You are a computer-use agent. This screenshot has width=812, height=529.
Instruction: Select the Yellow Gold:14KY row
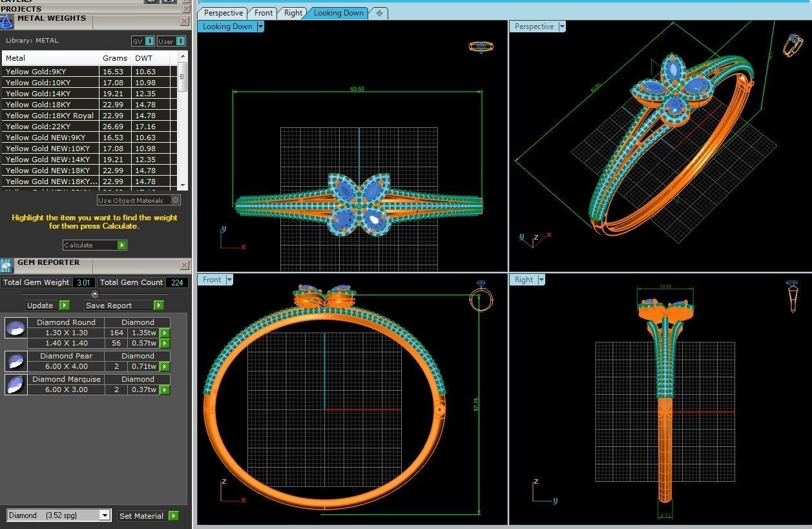tap(90, 94)
